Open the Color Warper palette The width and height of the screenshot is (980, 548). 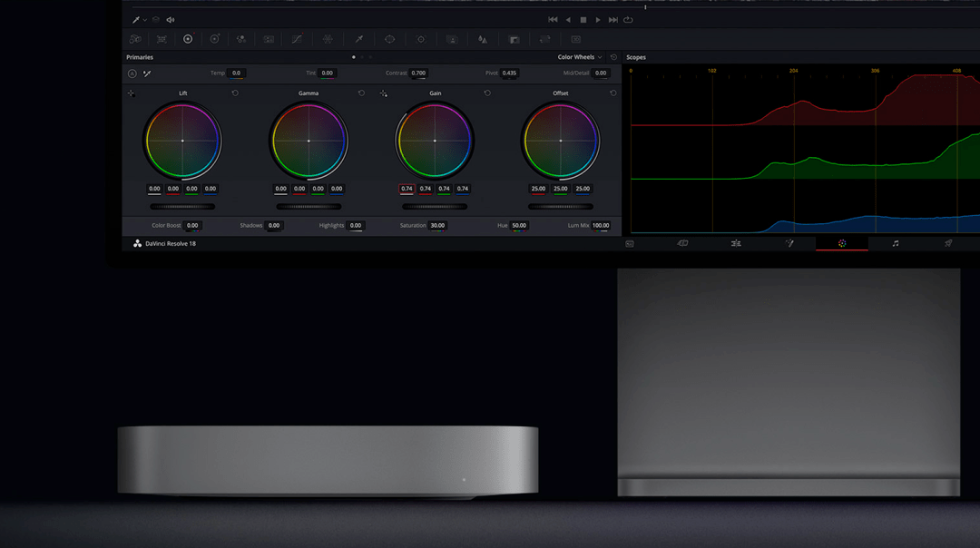pyautogui.click(x=328, y=39)
